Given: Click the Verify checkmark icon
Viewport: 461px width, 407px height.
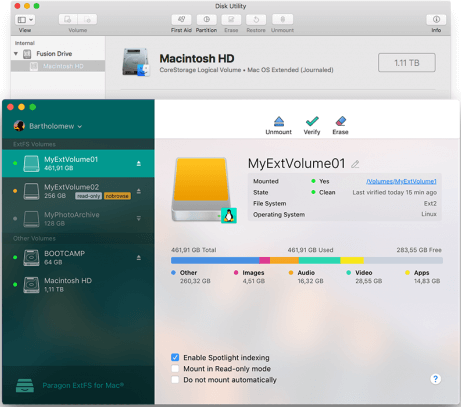Looking at the screenshot, I should tap(312, 121).
